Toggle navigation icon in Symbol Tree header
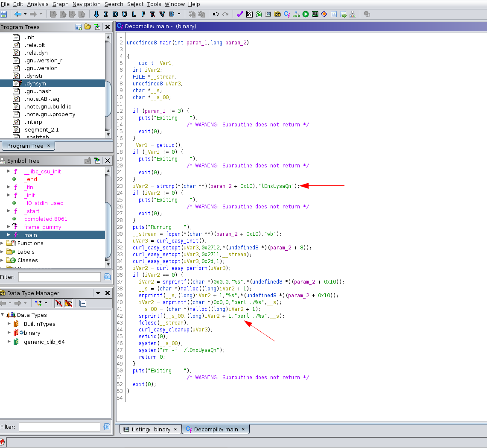 97,161
